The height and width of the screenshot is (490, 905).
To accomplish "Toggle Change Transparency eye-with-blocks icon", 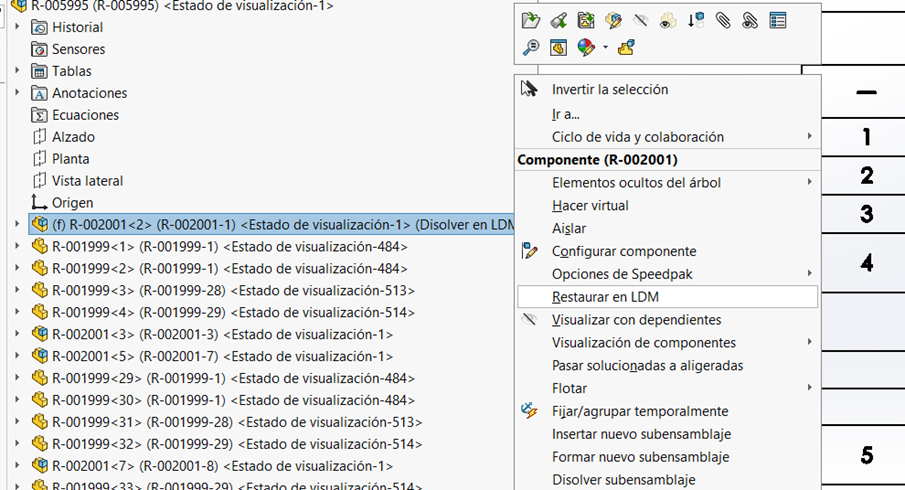I will point(668,21).
